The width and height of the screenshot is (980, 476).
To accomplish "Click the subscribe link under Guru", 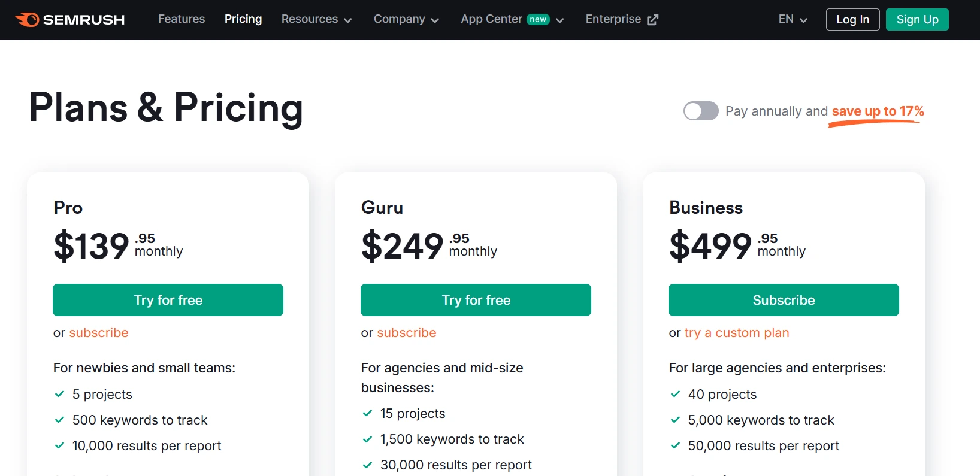I will point(407,332).
